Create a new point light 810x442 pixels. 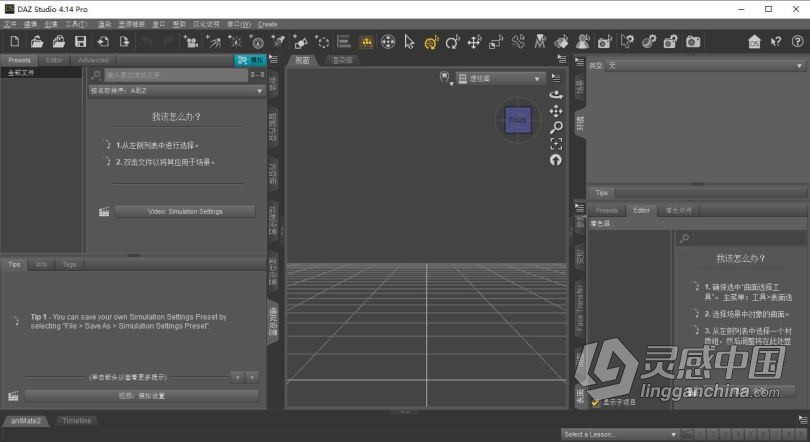click(234, 41)
